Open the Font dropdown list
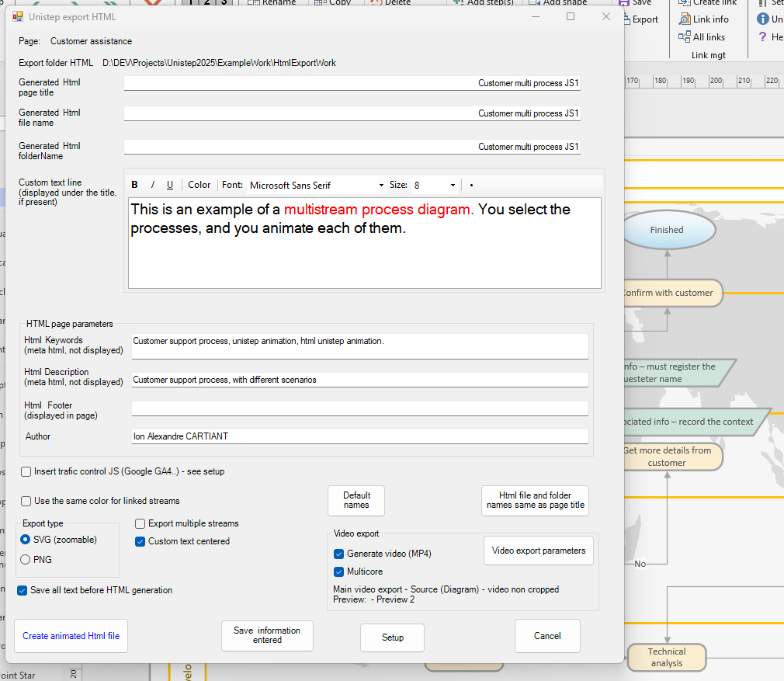The height and width of the screenshot is (681, 784). [381, 186]
